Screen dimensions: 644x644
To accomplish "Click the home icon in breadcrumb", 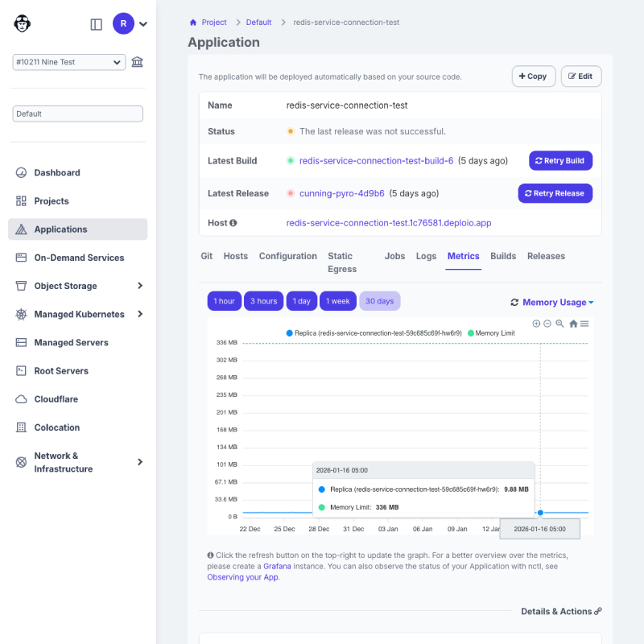I will [x=193, y=23].
